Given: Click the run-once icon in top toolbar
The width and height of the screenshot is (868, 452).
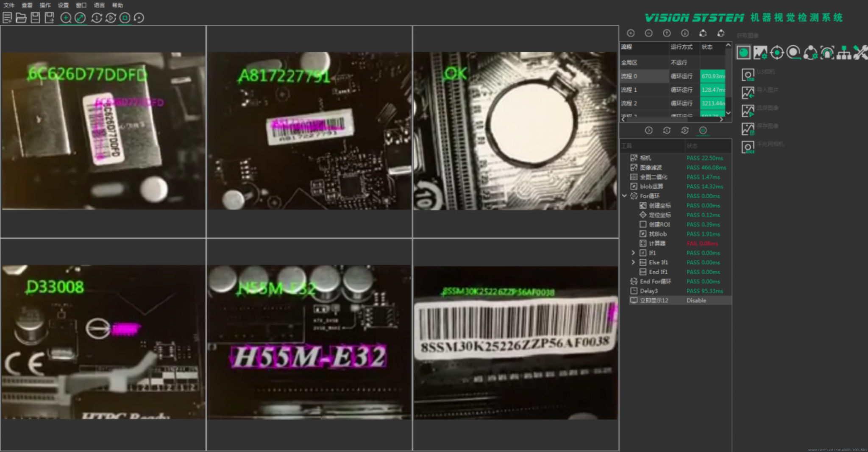Looking at the screenshot, I should coord(97,18).
